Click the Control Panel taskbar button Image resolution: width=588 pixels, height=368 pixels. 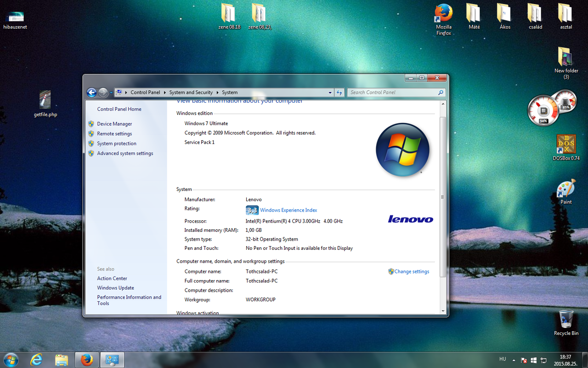coord(113,360)
